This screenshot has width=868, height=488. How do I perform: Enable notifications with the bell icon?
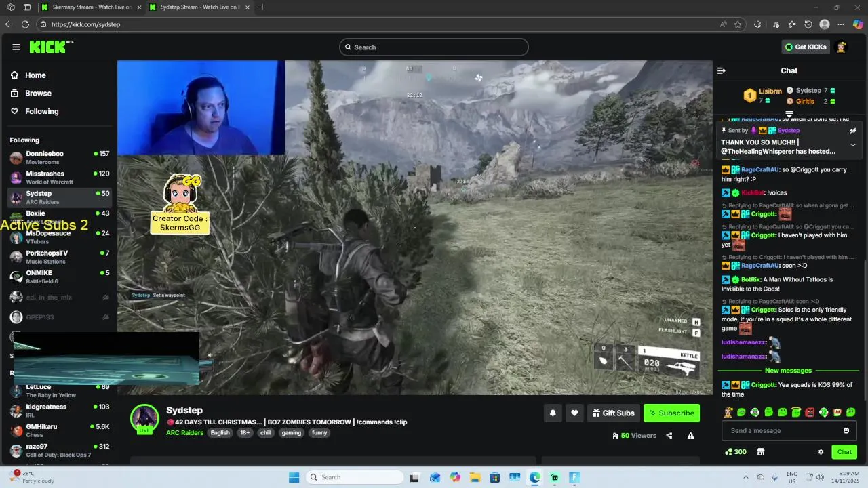pyautogui.click(x=553, y=413)
